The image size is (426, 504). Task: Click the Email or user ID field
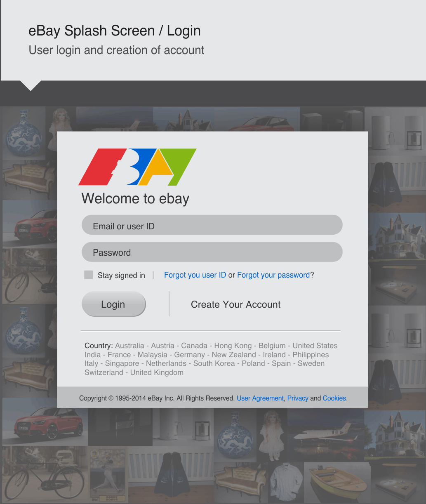coord(212,225)
